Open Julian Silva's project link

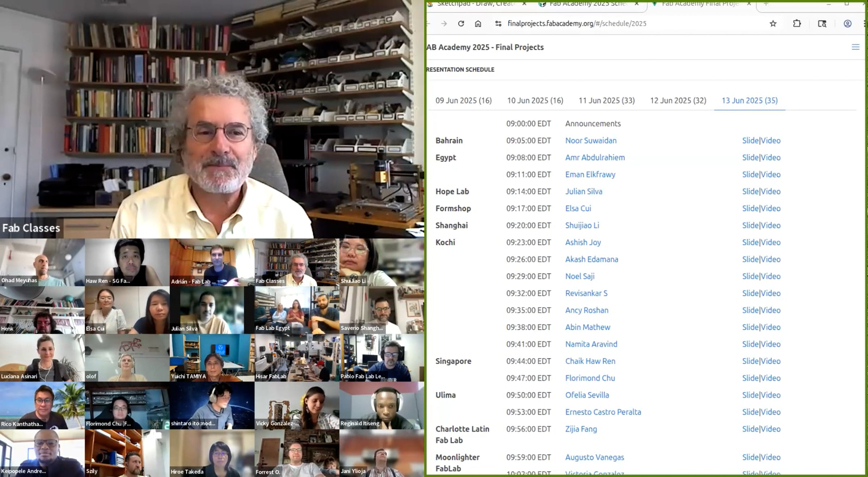tap(584, 192)
